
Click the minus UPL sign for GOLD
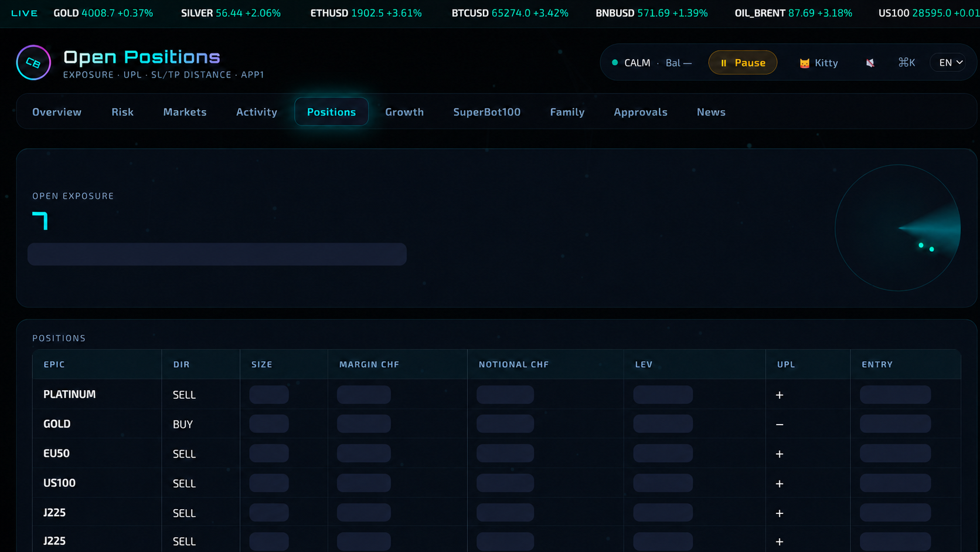[780, 424]
